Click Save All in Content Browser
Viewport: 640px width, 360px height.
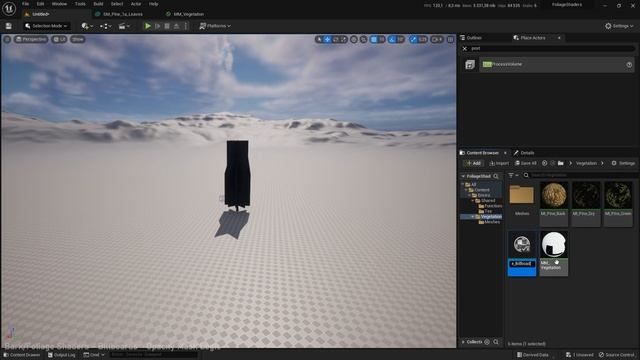click(526, 163)
